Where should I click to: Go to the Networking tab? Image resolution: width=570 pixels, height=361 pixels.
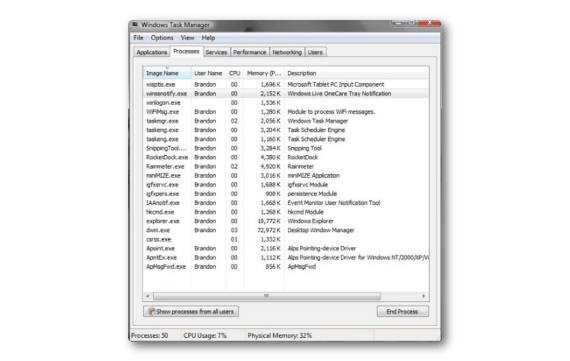coord(287,52)
